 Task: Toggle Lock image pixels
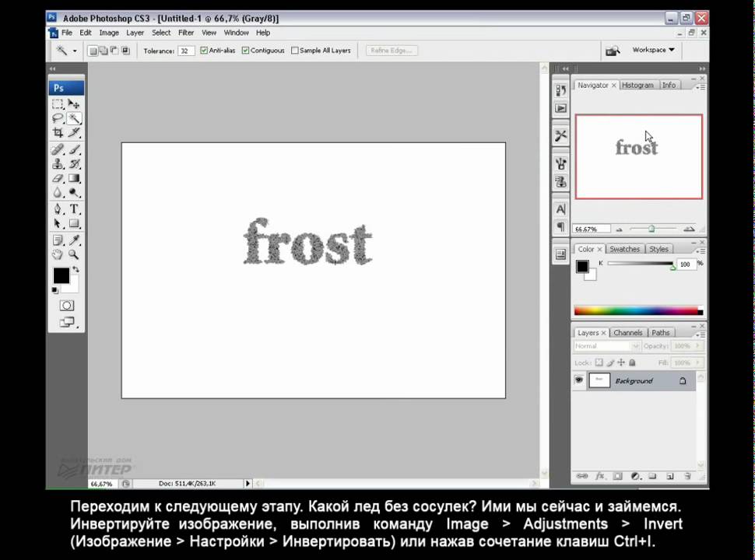610,362
